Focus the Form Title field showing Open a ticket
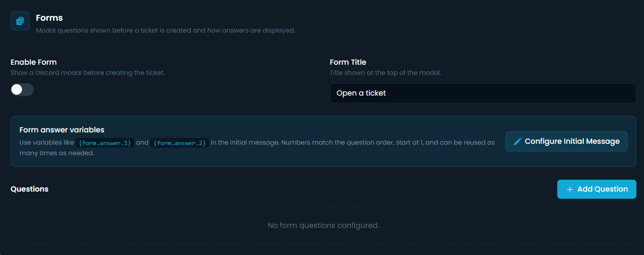Image resolution: width=644 pixels, height=255 pixels. pyautogui.click(x=483, y=93)
